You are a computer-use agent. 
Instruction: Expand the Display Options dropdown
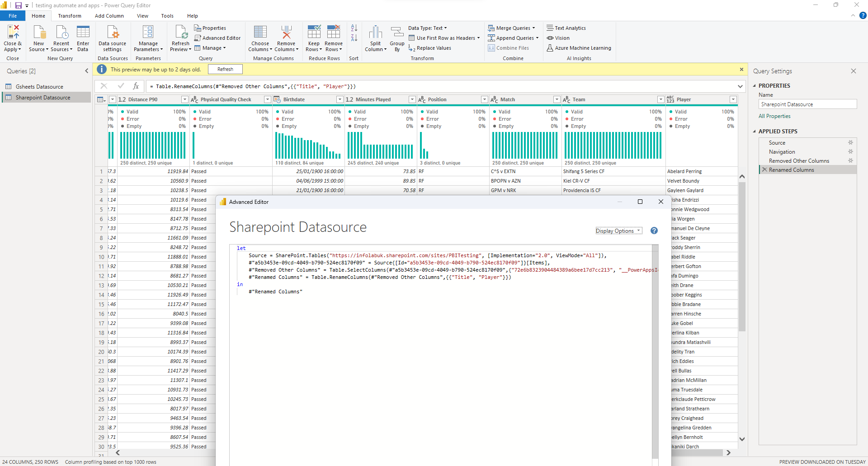click(618, 231)
